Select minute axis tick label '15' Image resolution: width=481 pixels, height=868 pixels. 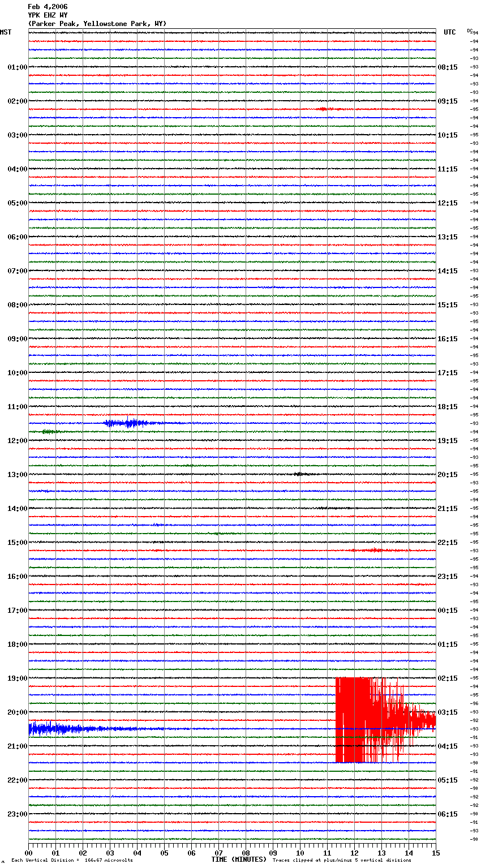(436, 853)
